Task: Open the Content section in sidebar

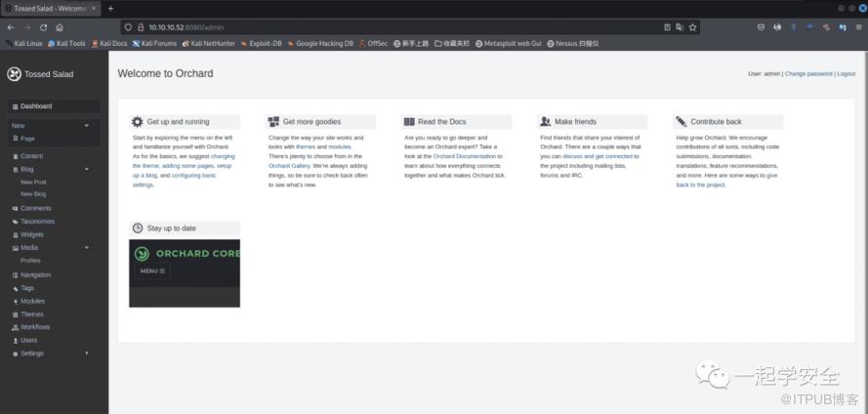Action: (x=31, y=156)
